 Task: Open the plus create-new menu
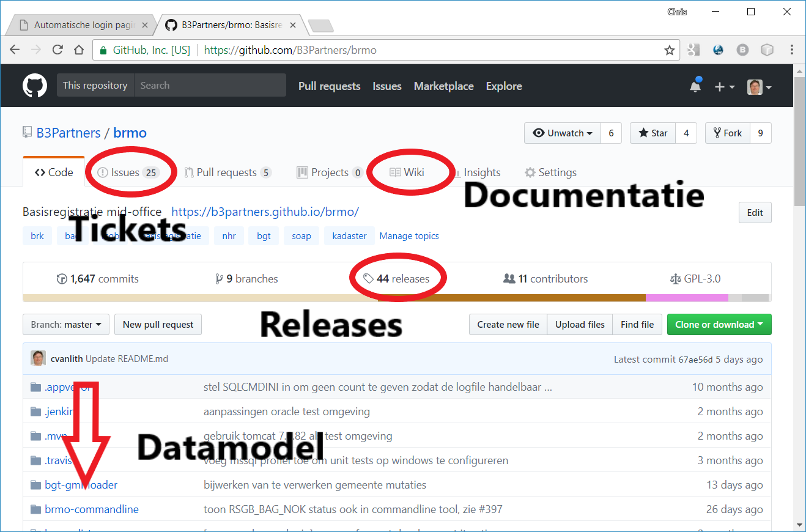point(724,87)
